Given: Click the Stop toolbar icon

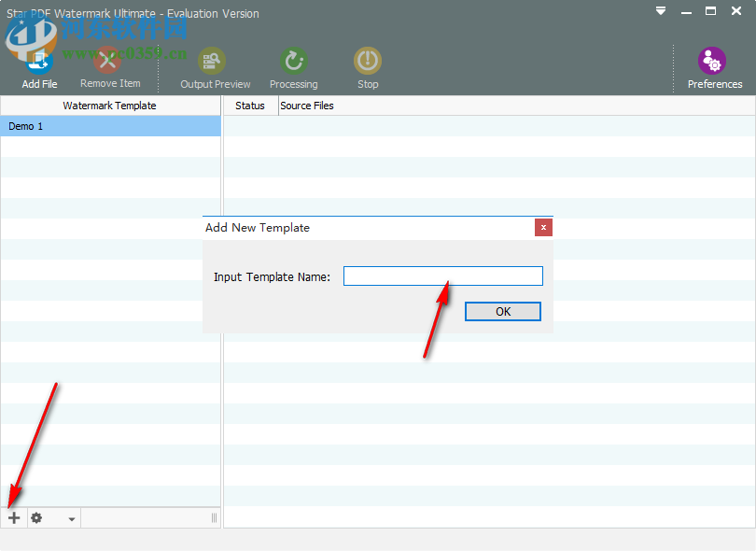Looking at the screenshot, I should click(x=368, y=61).
